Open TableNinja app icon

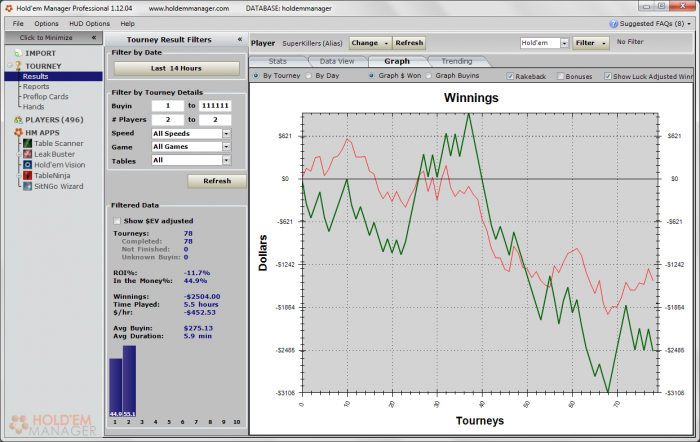27,175
